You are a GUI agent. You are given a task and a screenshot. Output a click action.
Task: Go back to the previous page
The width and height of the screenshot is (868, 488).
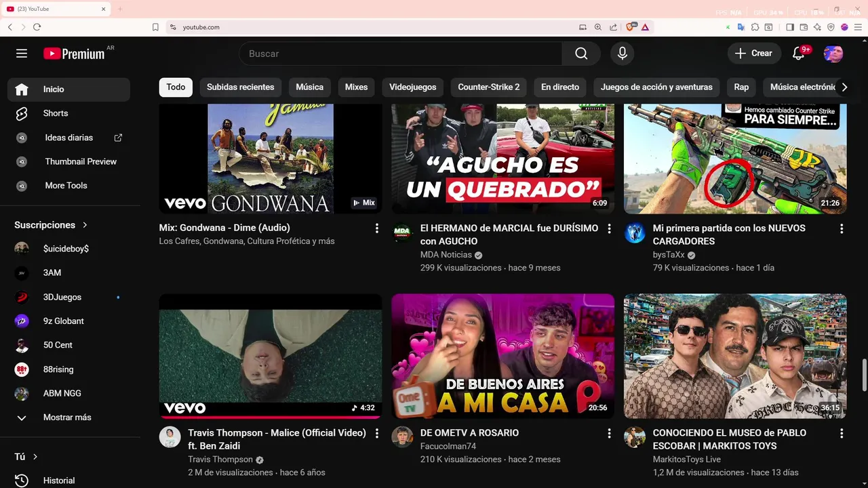click(x=9, y=27)
